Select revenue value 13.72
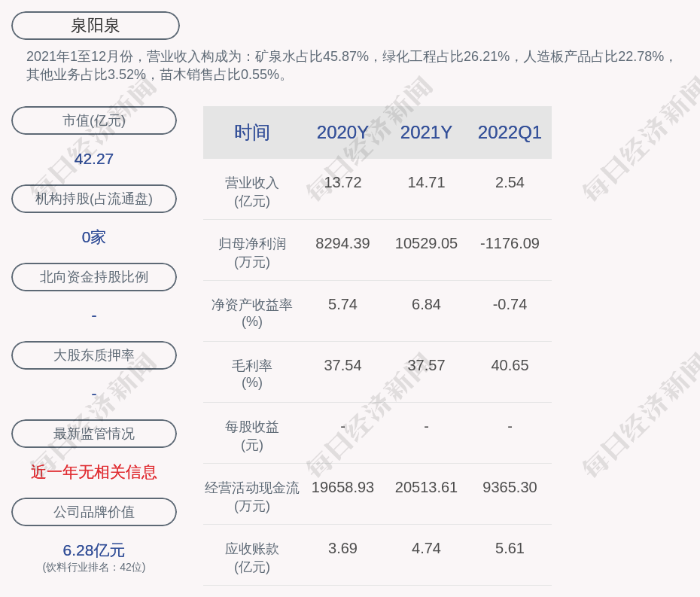This screenshot has width=700, height=597. click(x=342, y=183)
